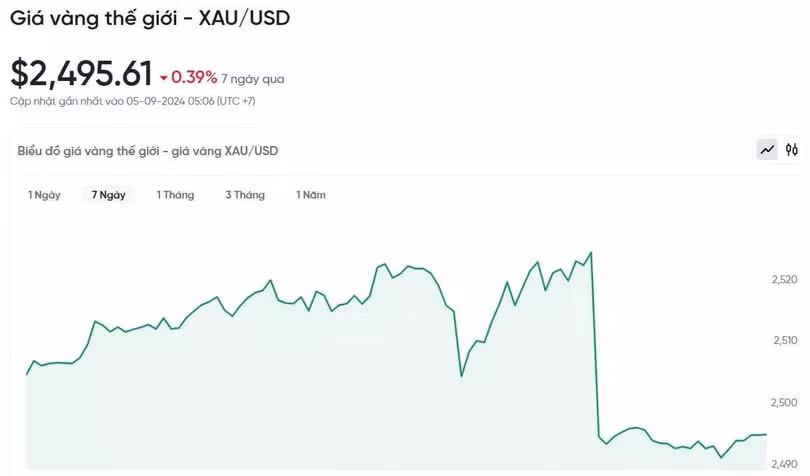The height and width of the screenshot is (476, 810).
Task: Click the rightmost end of the chart line
Action: 766,434
